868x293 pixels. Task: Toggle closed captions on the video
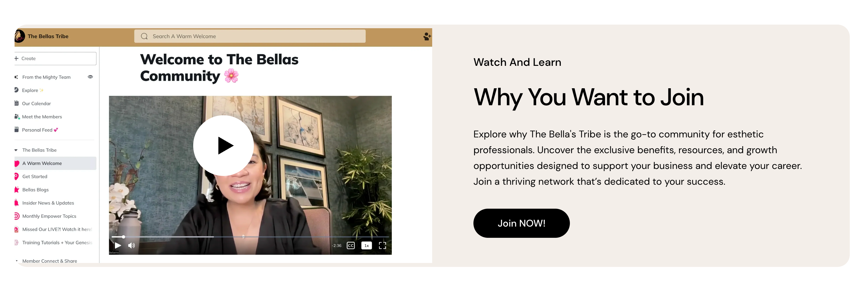[x=350, y=245]
